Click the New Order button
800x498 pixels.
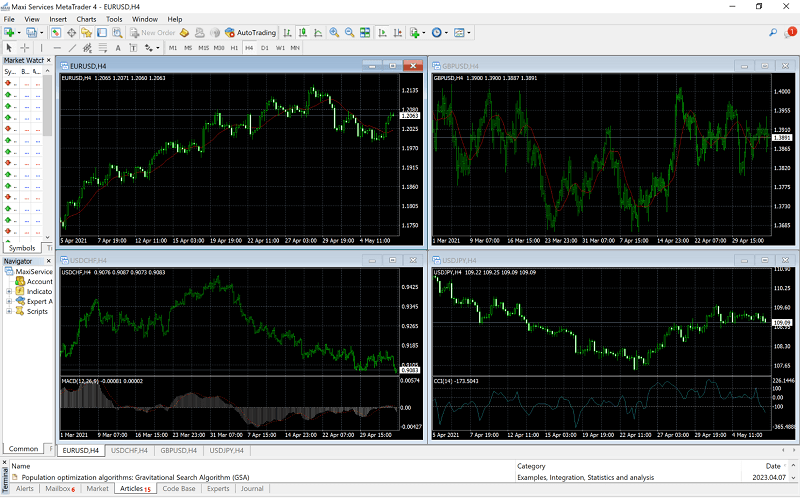pyautogui.click(x=153, y=33)
